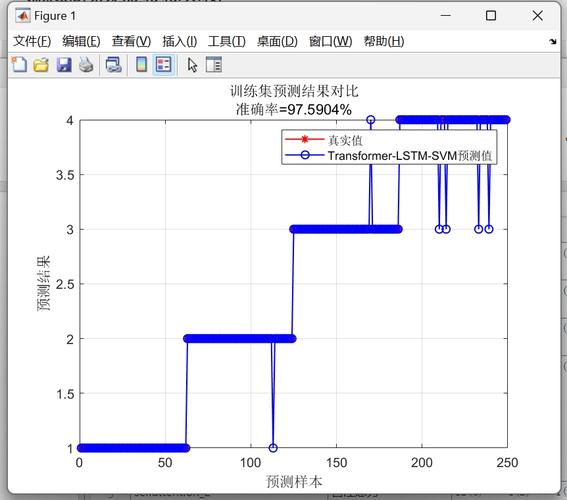Click the Link/Unlink Plot toolbar icon
The width and height of the screenshot is (567, 500).
tap(114, 65)
